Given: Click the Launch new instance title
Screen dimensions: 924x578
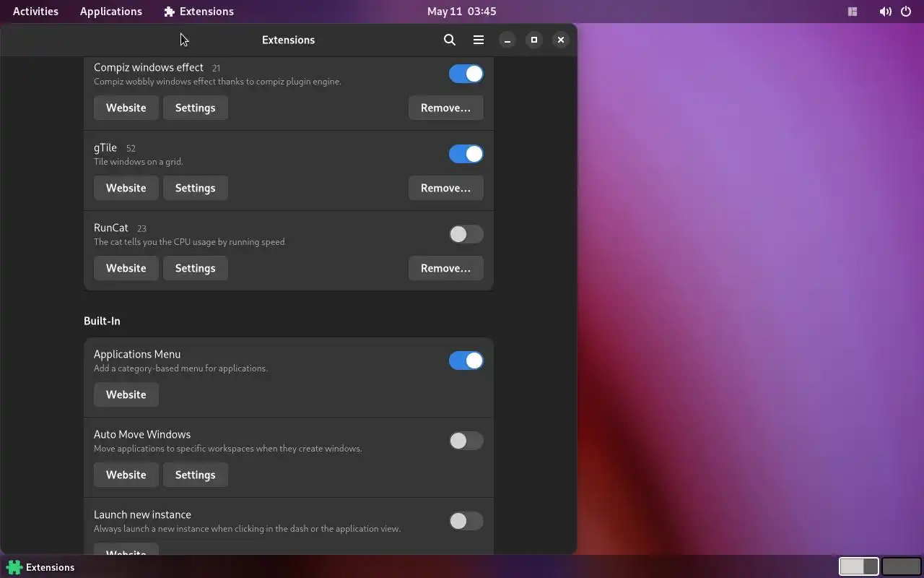Looking at the screenshot, I should pyautogui.click(x=142, y=514).
